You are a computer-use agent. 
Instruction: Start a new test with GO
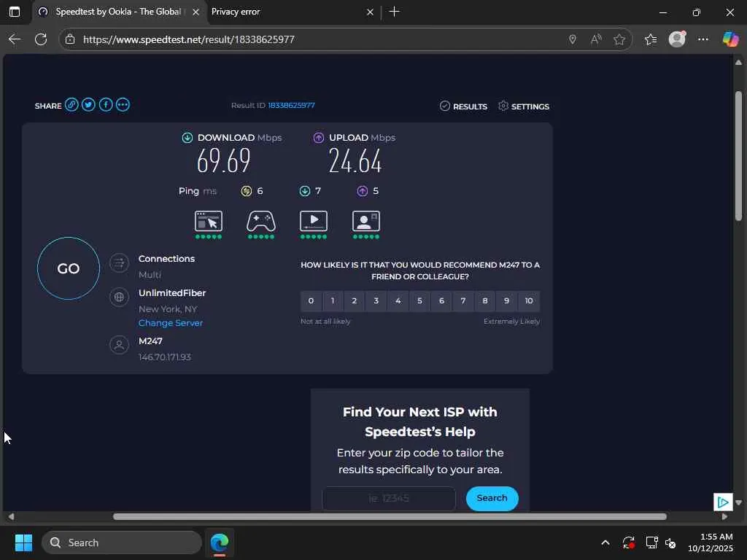[x=69, y=268]
